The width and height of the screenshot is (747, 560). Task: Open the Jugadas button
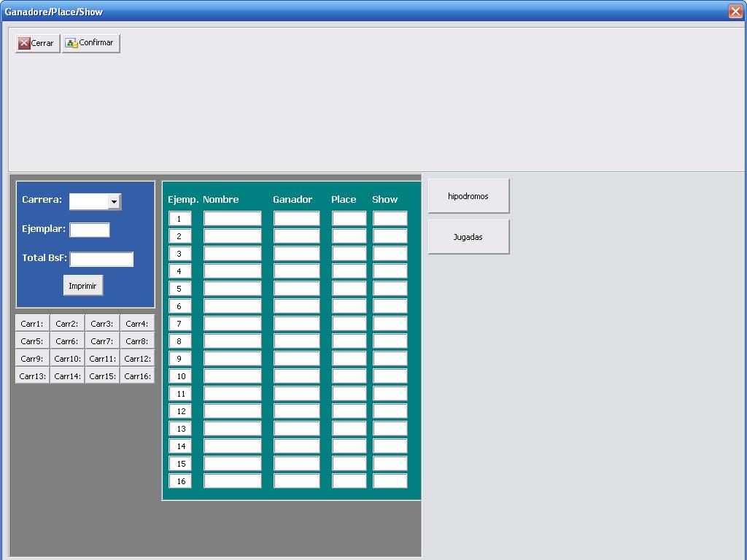coord(469,237)
